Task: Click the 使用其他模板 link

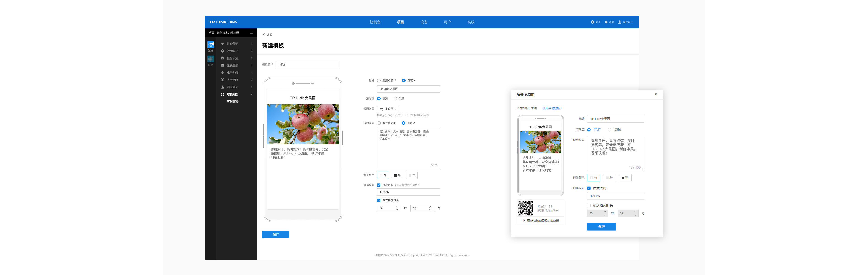Action: (x=552, y=108)
